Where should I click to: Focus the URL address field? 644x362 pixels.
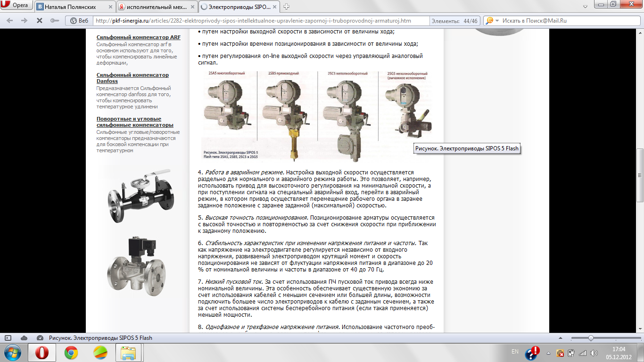coord(262,21)
